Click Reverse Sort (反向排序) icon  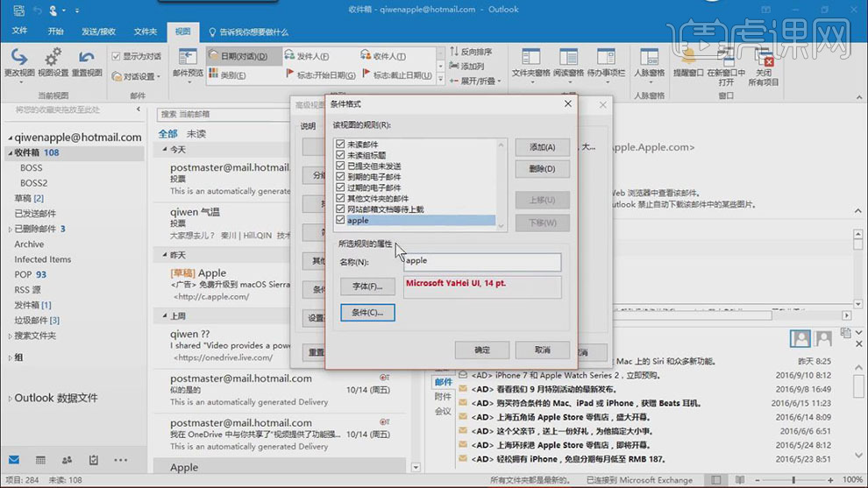(454, 52)
